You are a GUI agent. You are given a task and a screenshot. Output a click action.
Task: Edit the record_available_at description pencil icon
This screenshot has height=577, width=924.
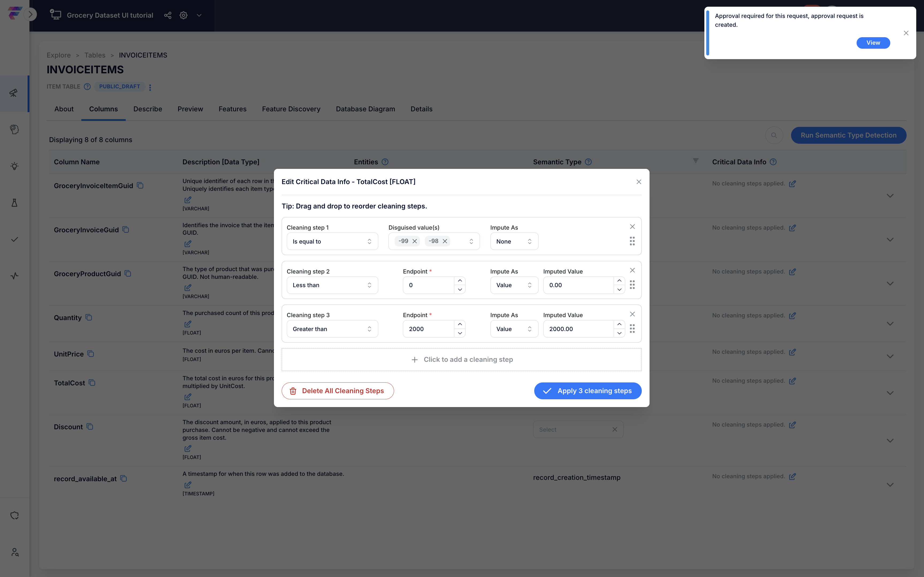pyautogui.click(x=188, y=485)
